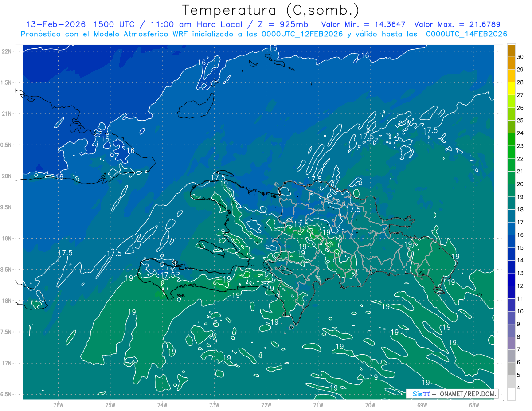Screen dimensions: 532x411
Task: Pick the purple swatch between 7 and 8
Action: 511,343
